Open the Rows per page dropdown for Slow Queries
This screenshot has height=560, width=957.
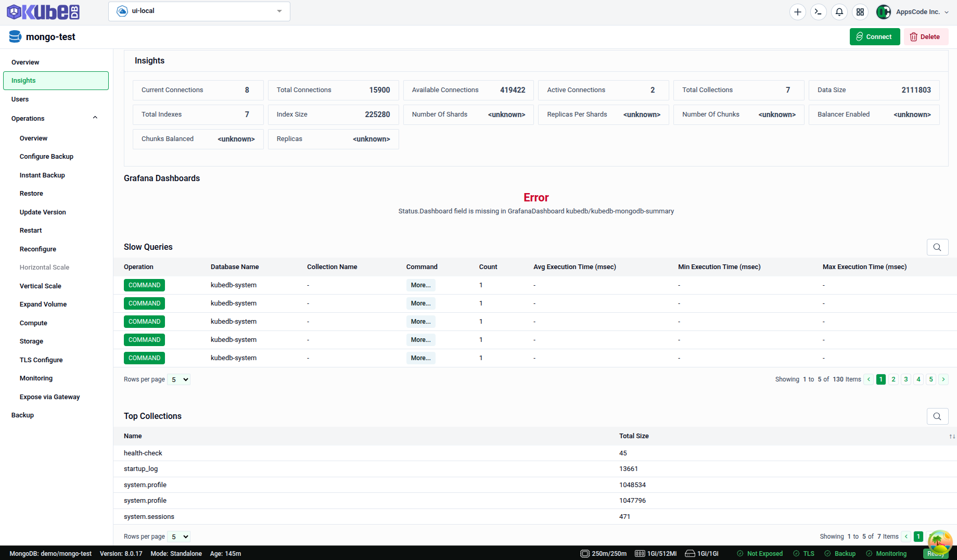[x=178, y=379]
